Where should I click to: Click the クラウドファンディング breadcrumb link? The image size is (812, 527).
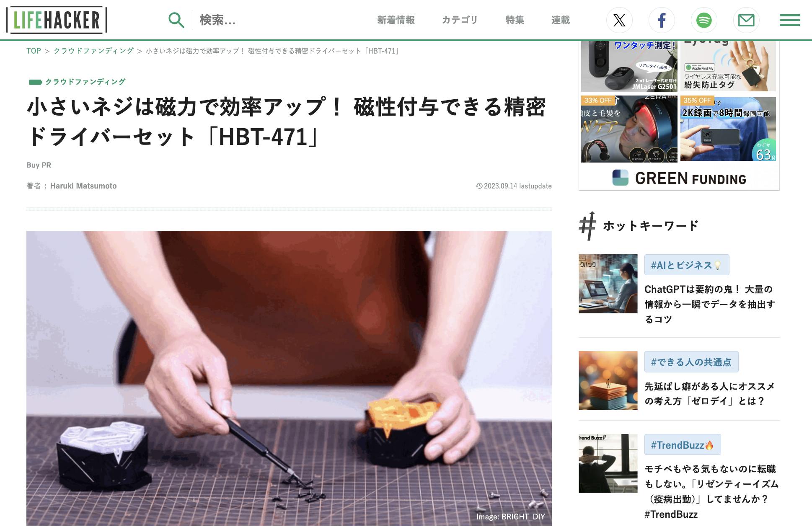(93, 51)
